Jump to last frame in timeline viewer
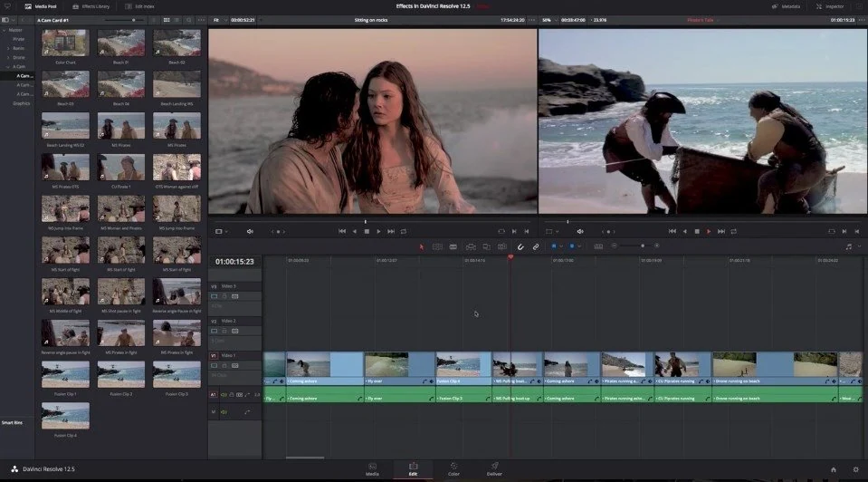 (x=720, y=232)
